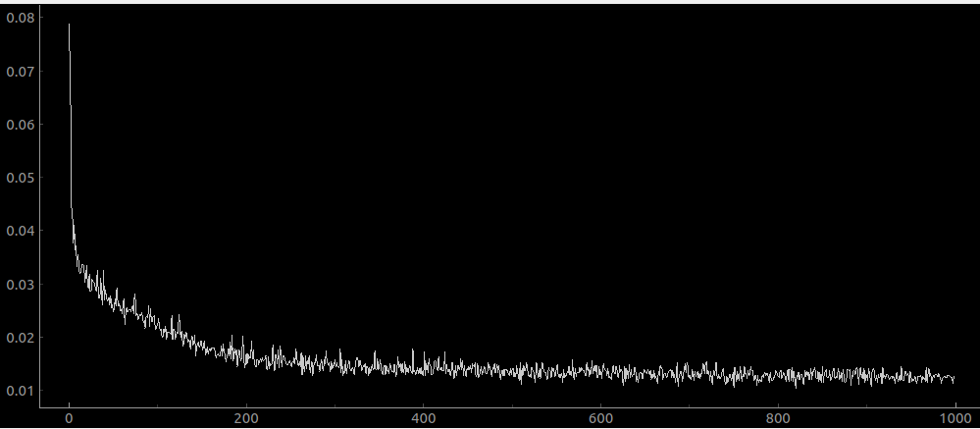Select the 0.07 label on the vertical axis

pyautogui.click(x=20, y=72)
